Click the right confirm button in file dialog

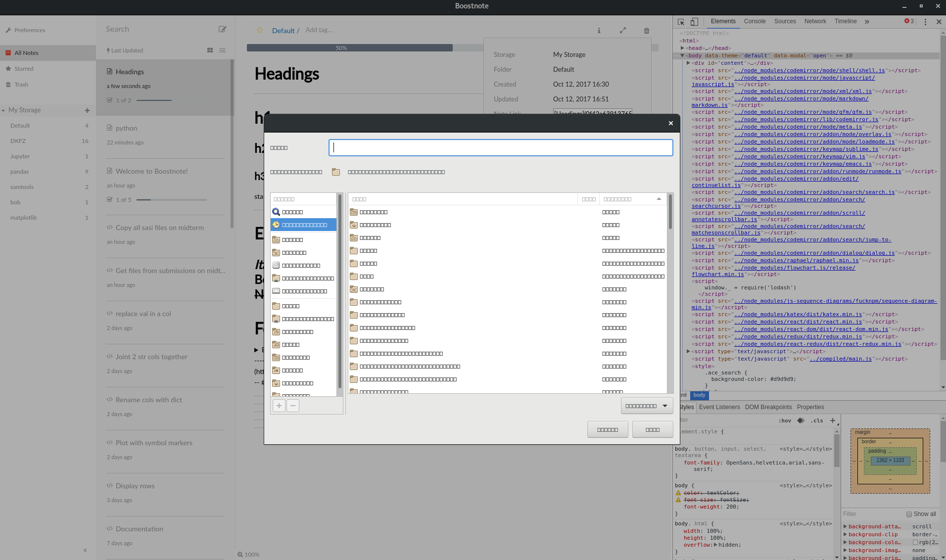tap(653, 429)
